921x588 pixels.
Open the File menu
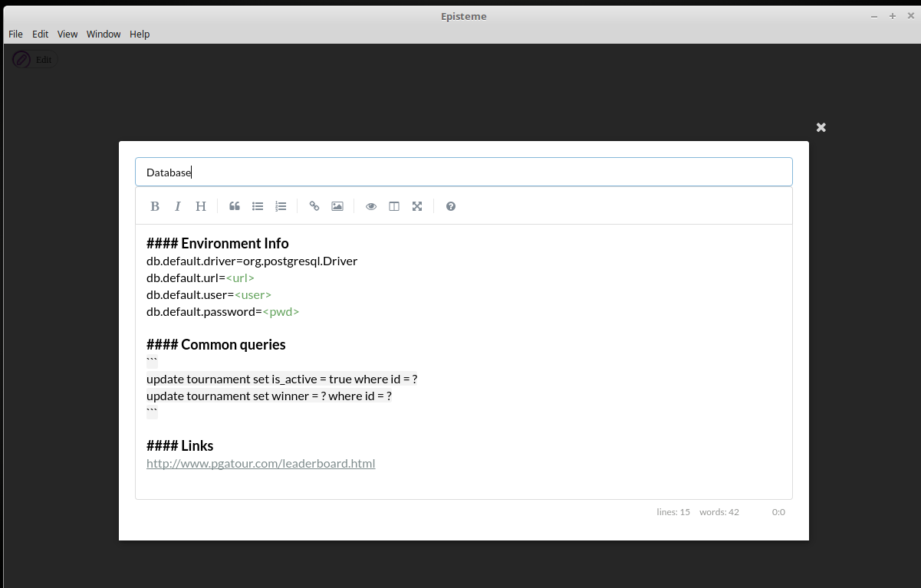click(x=15, y=34)
